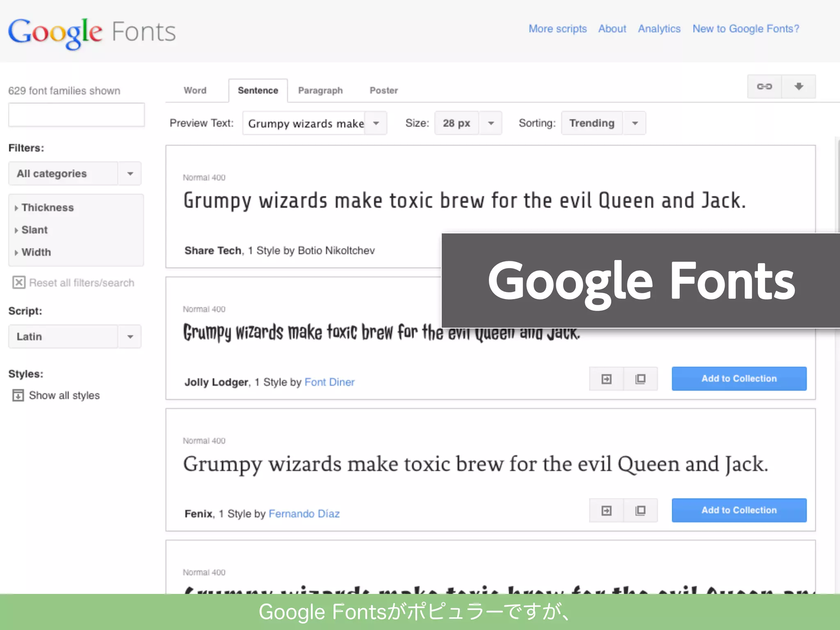
Task: Click the Reset all filters X icon
Action: click(19, 283)
